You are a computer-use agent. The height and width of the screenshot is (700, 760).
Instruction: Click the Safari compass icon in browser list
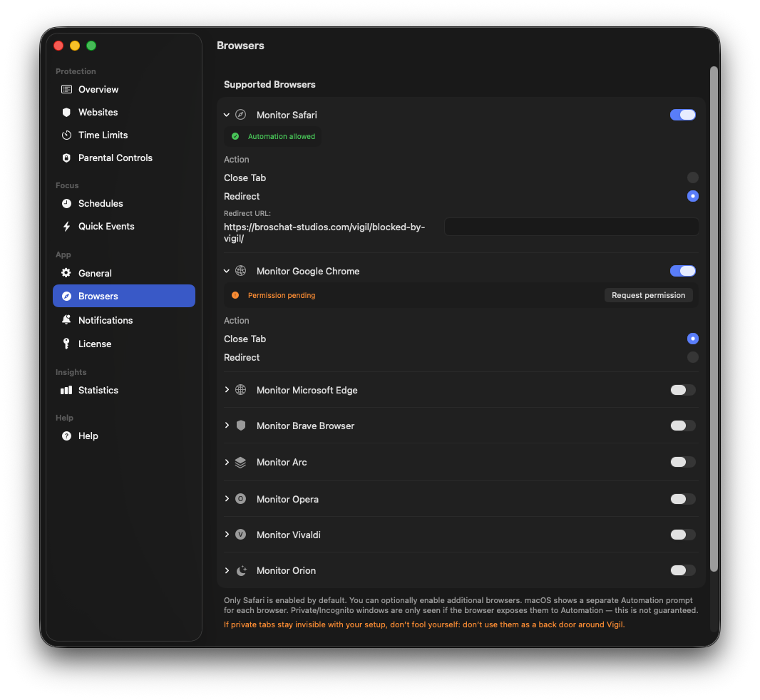coord(240,114)
